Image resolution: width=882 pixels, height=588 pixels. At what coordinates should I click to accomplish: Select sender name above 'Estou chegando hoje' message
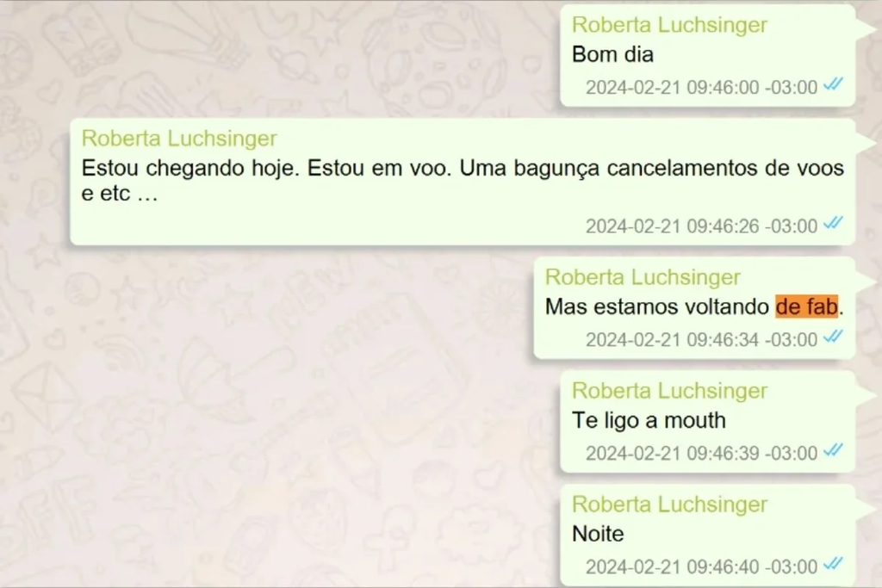coord(179,139)
